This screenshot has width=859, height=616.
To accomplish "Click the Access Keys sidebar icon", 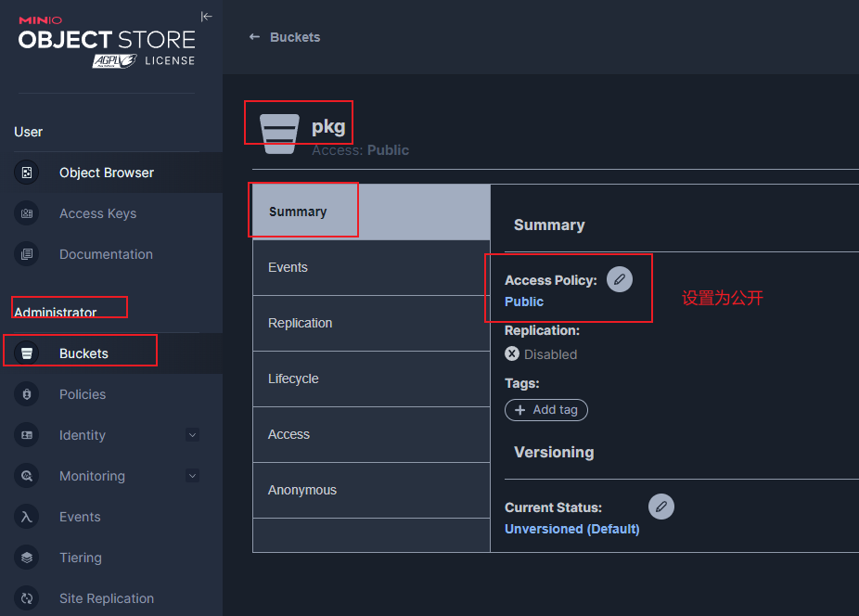I will (x=27, y=213).
